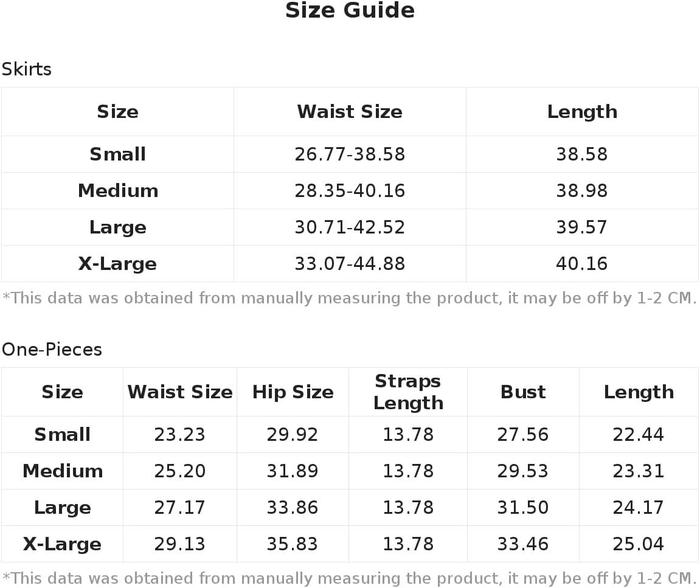Select the Large one-pieces row label
Screen dimensions: 700x588
point(62,508)
